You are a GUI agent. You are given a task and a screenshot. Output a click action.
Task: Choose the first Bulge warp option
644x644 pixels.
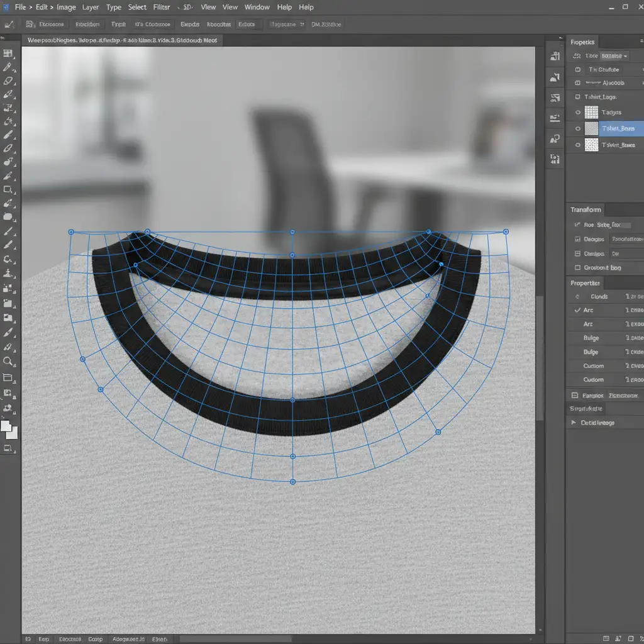(x=591, y=338)
